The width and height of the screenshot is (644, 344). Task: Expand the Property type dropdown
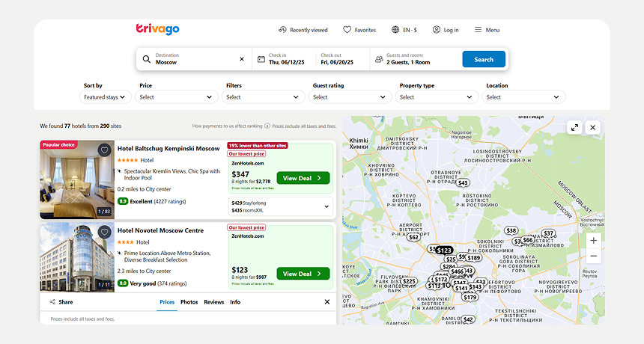[437, 97]
